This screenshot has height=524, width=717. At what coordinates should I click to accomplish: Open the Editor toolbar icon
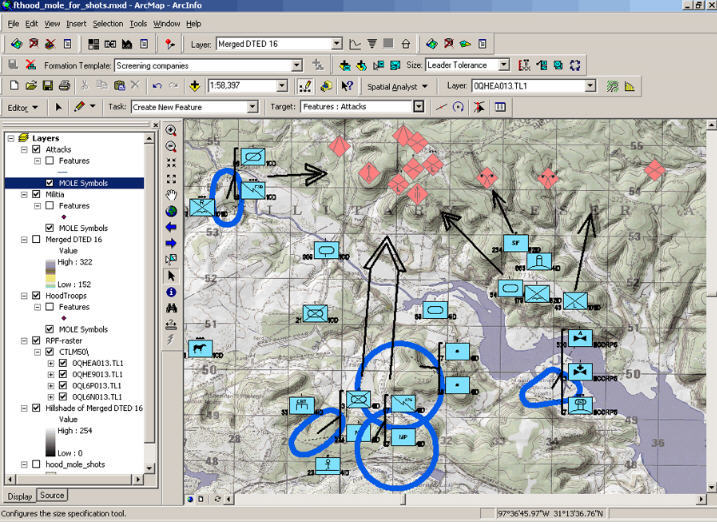point(305,86)
